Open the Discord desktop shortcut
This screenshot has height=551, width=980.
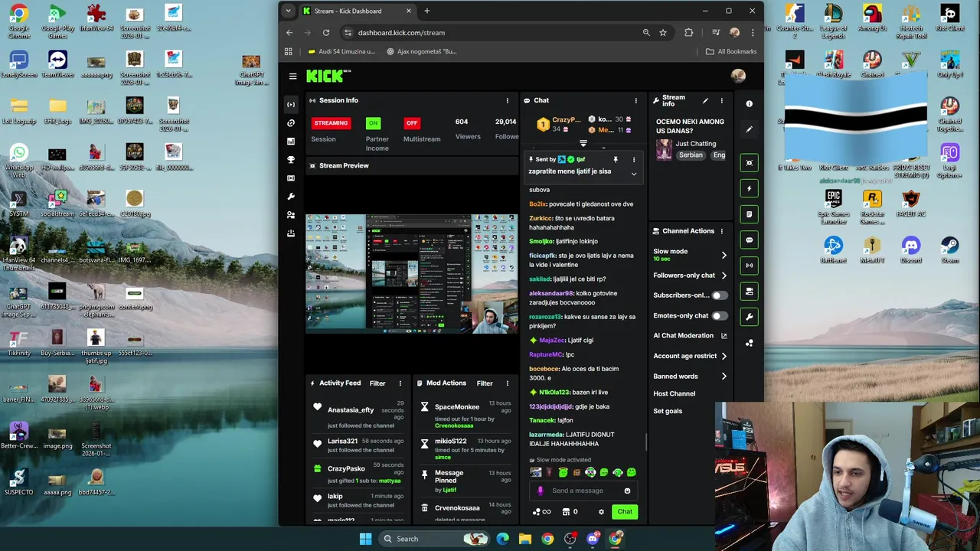pyautogui.click(x=911, y=249)
